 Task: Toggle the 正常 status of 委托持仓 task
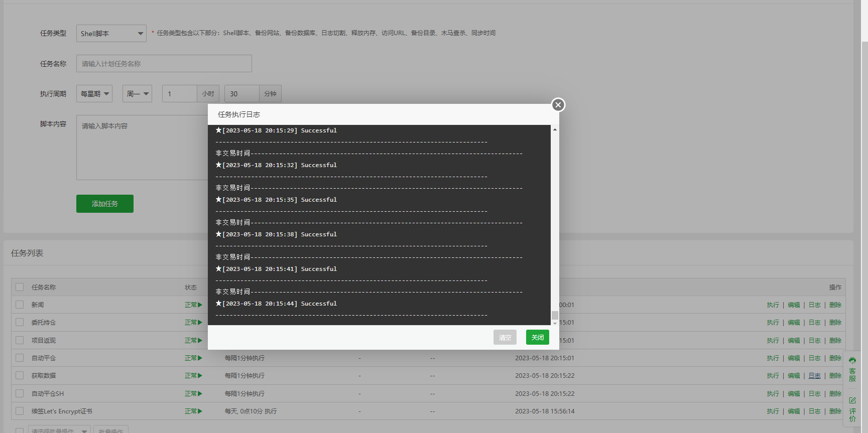[193, 323]
